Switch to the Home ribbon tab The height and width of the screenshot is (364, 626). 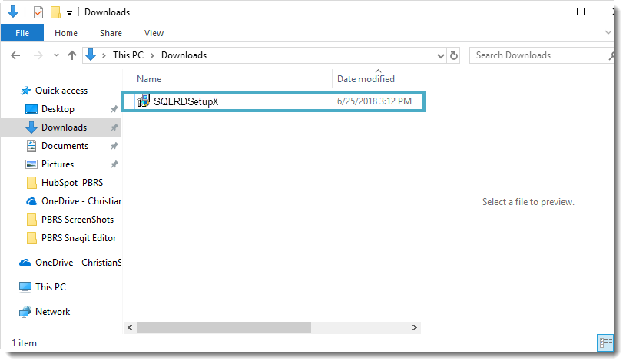[66, 33]
